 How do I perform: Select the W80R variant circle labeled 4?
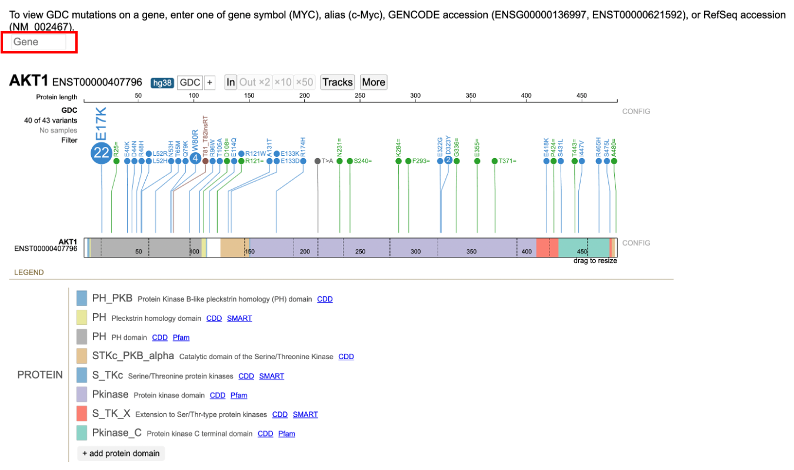[195, 159]
